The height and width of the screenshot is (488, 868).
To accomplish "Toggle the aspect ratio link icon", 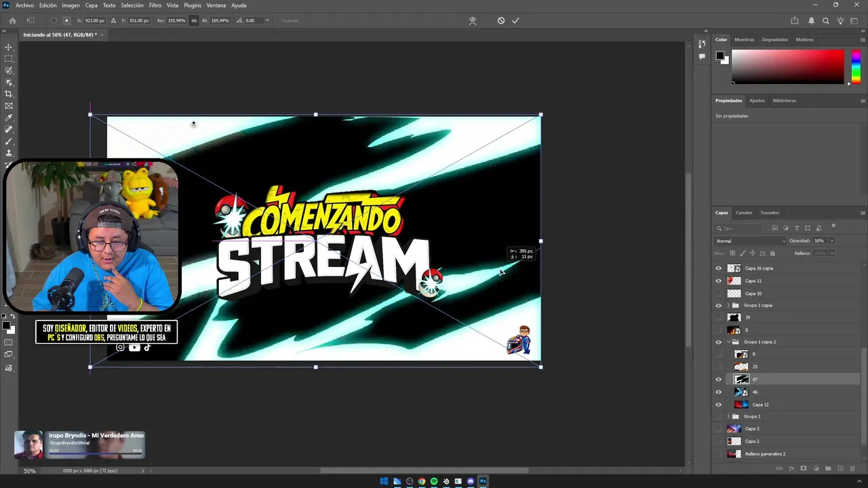I will (194, 20).
